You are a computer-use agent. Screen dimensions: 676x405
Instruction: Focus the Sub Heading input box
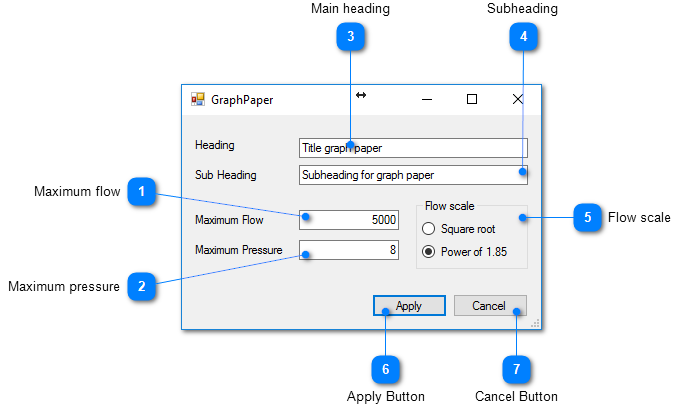412,175
